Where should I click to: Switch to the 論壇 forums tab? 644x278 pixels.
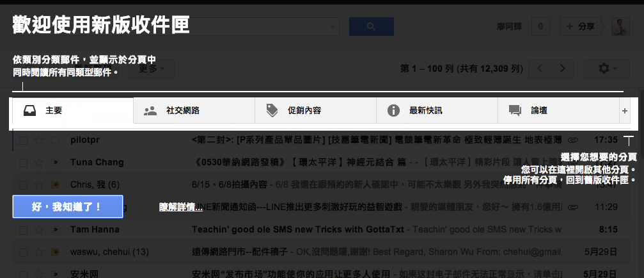[558, 111]
